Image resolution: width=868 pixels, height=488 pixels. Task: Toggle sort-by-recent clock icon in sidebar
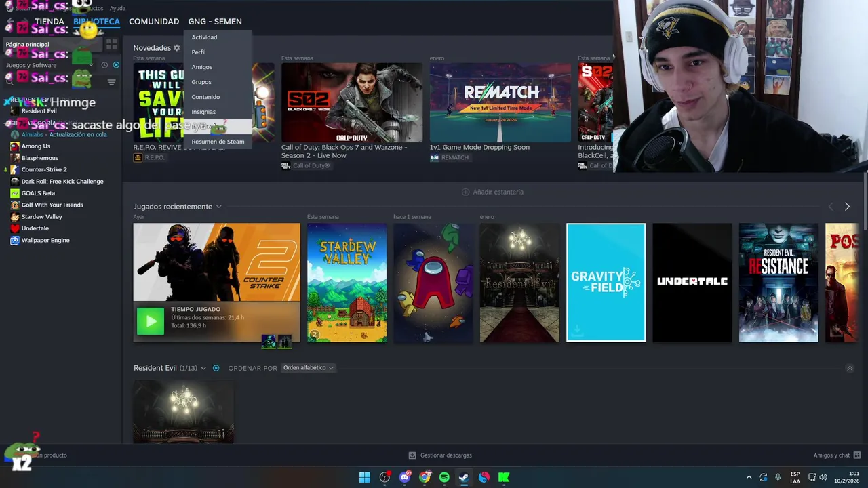pos(104,65)
